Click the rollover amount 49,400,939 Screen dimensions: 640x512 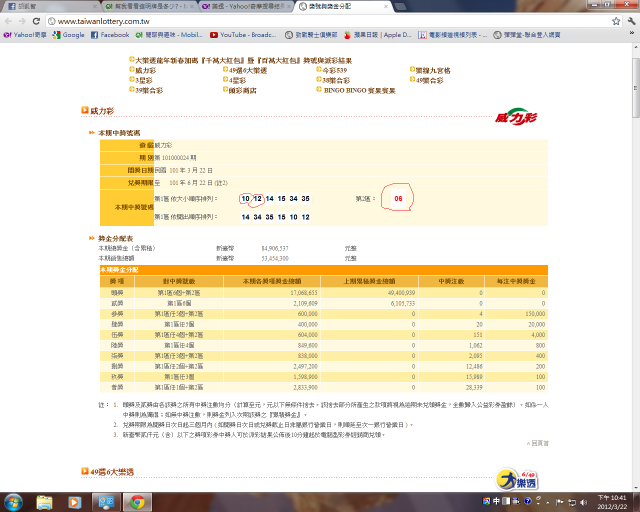pos(401,293)
